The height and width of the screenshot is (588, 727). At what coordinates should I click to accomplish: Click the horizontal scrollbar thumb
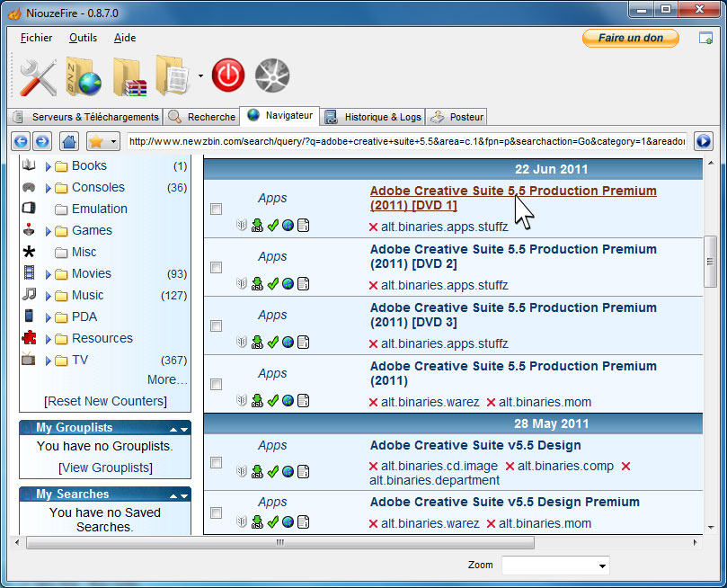click(280, 542)
